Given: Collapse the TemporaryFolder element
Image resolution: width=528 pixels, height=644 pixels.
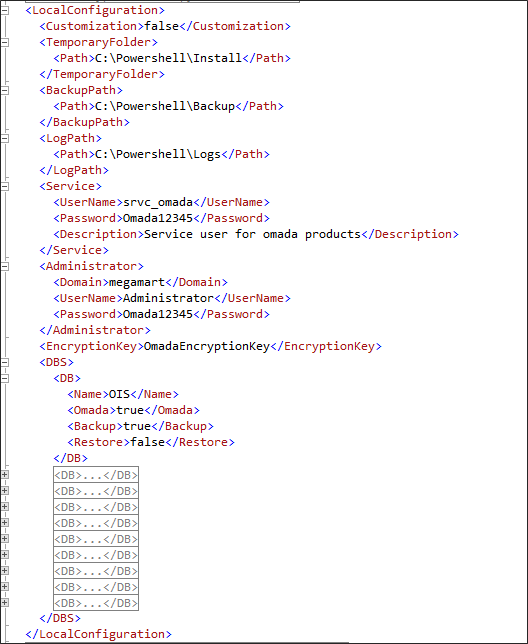Looking at the screenshot, I should tap(5, 42).
